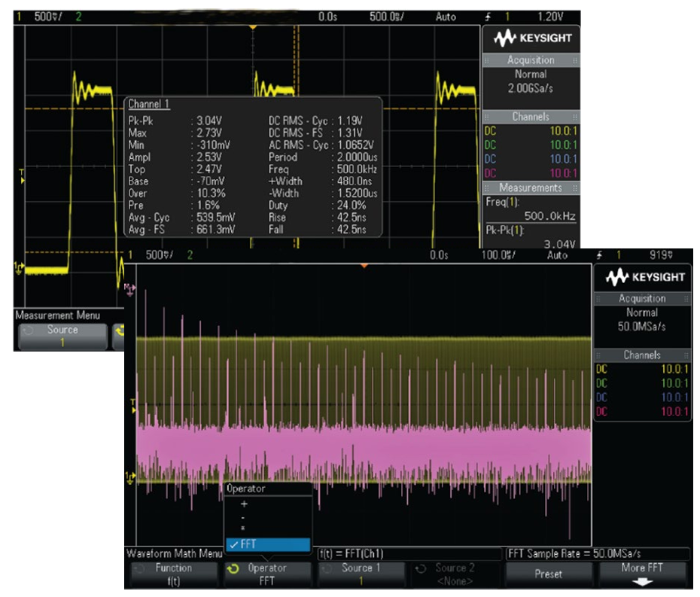The image size is (700, 597).
Task: Click the M math marker on the FFT screen
Action: point(129,290)
